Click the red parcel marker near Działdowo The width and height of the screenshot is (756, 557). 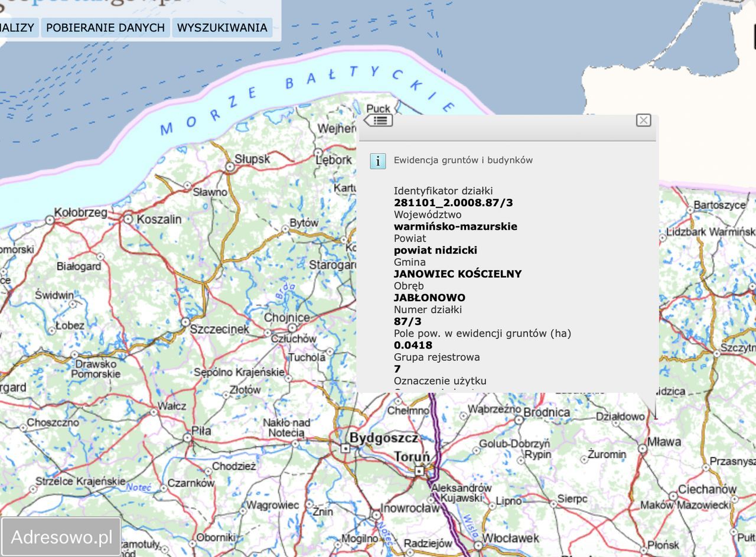coord(656,418)
